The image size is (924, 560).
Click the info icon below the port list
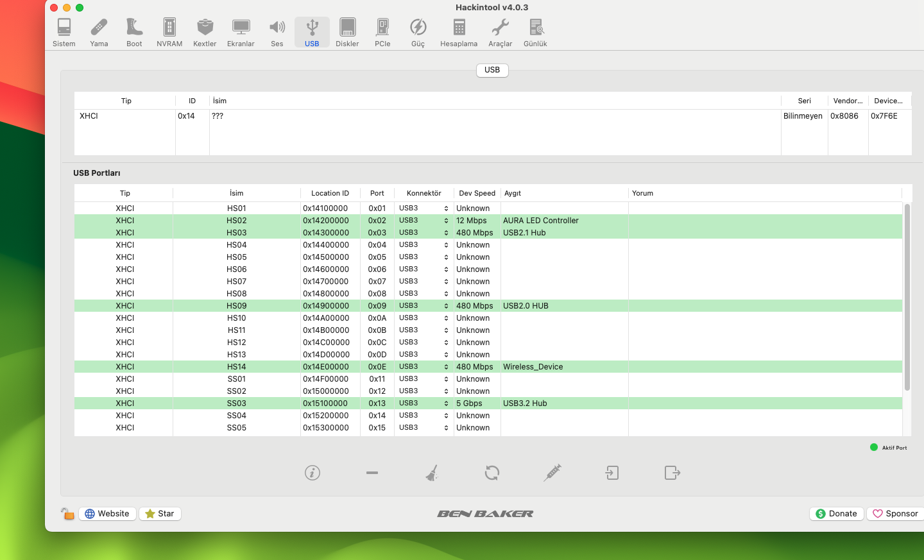click(x=312, y=473)
